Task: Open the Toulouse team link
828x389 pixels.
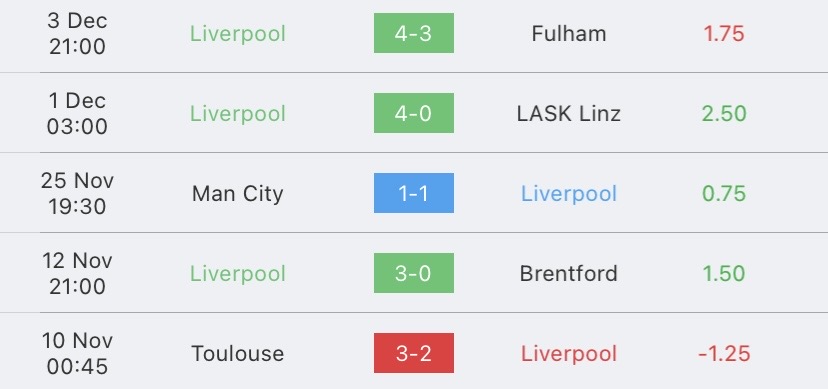Action: coord(238,354)
